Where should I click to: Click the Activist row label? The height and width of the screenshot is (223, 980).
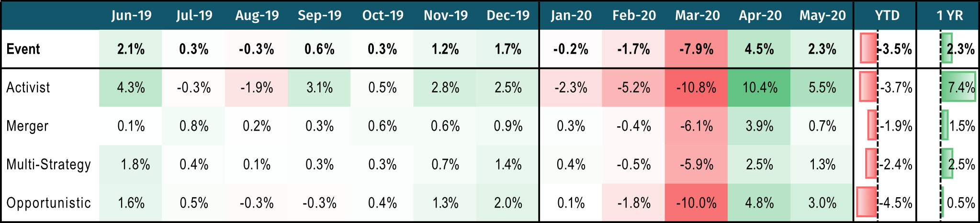(28, 88)
